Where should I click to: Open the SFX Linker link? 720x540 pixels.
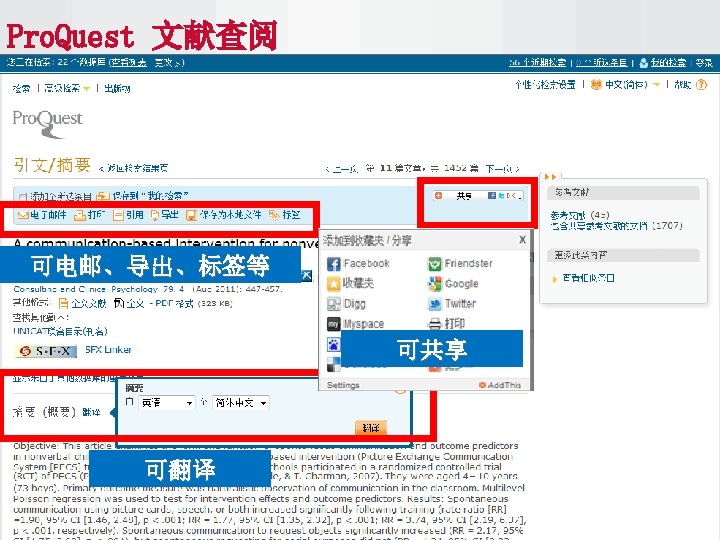click(x=108, y=350)
